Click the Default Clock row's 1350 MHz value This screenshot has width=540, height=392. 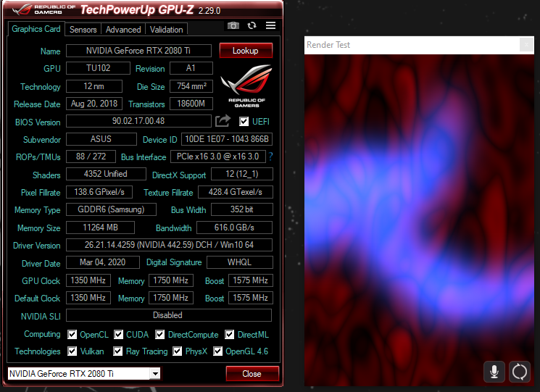coord(88,298)
